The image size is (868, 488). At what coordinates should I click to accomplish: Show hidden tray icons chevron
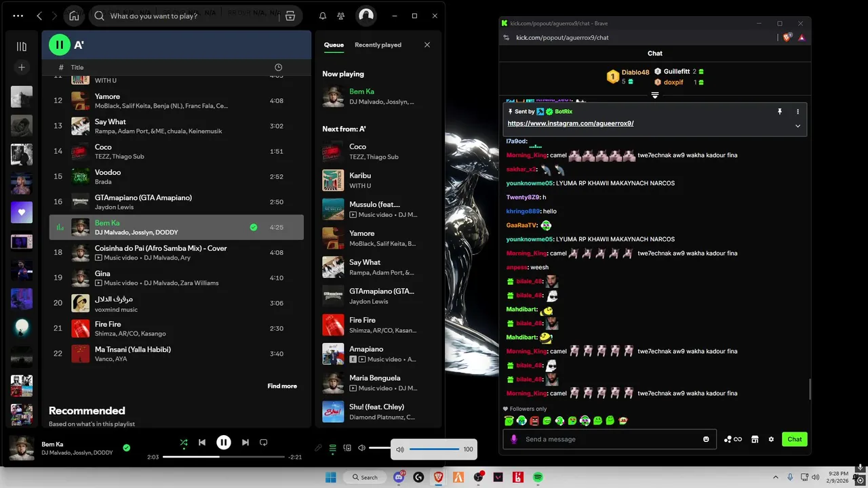[x=775, y=477]
